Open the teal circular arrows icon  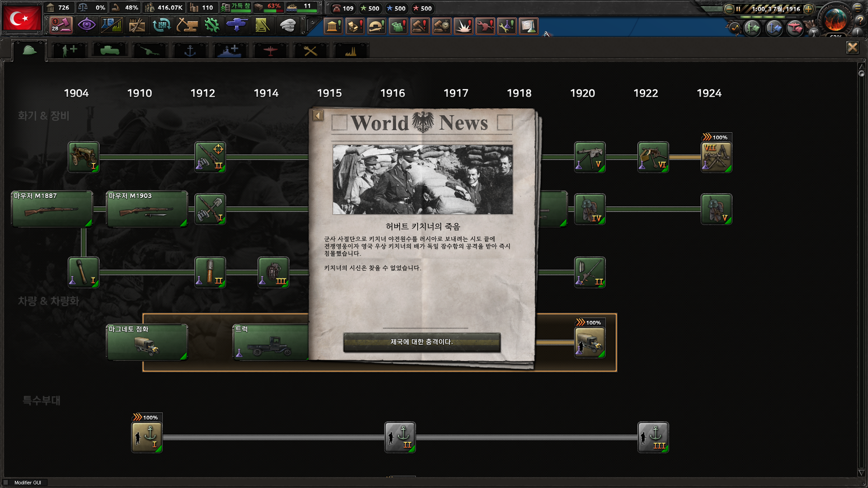click(x=161, y=25)
